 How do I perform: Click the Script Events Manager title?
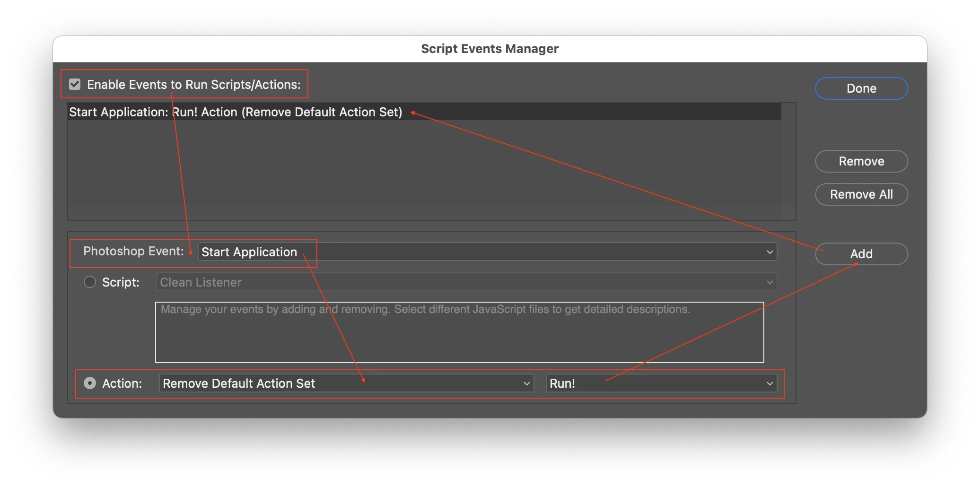coord(490,49)
